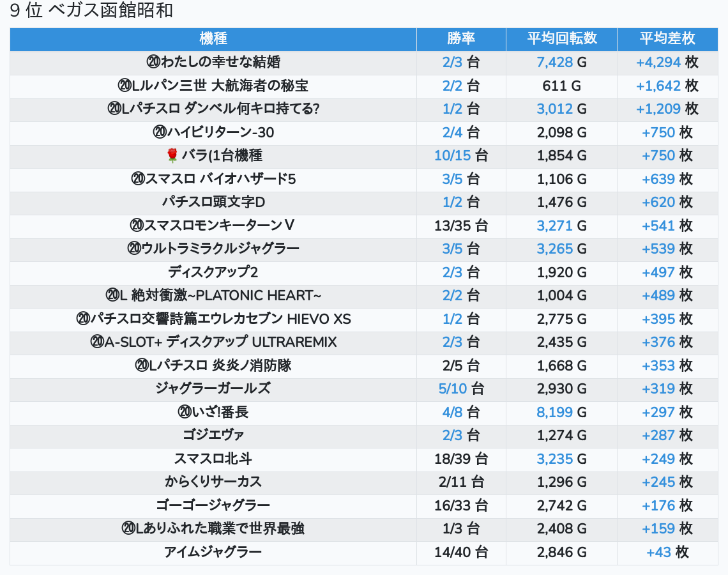
Task: Open the 1/2 link for ダンベル何キロ持てる?
Action: [452, 109]
